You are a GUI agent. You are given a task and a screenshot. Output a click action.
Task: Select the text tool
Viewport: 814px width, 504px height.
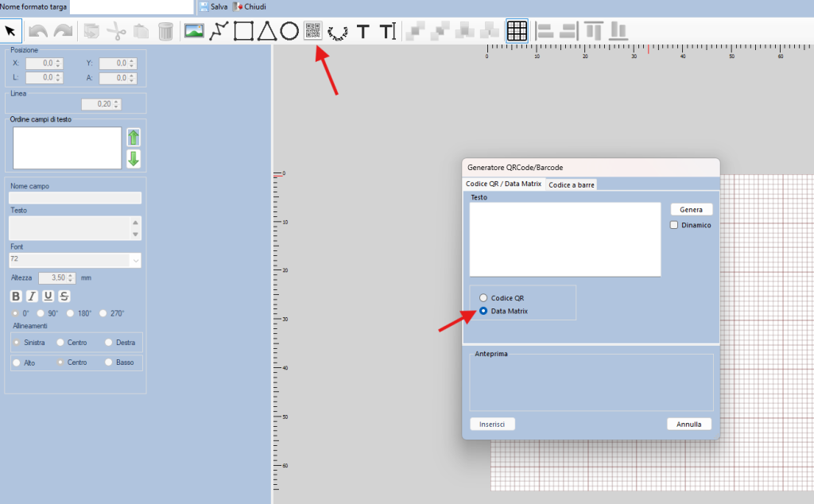click(x=363, y=31)
